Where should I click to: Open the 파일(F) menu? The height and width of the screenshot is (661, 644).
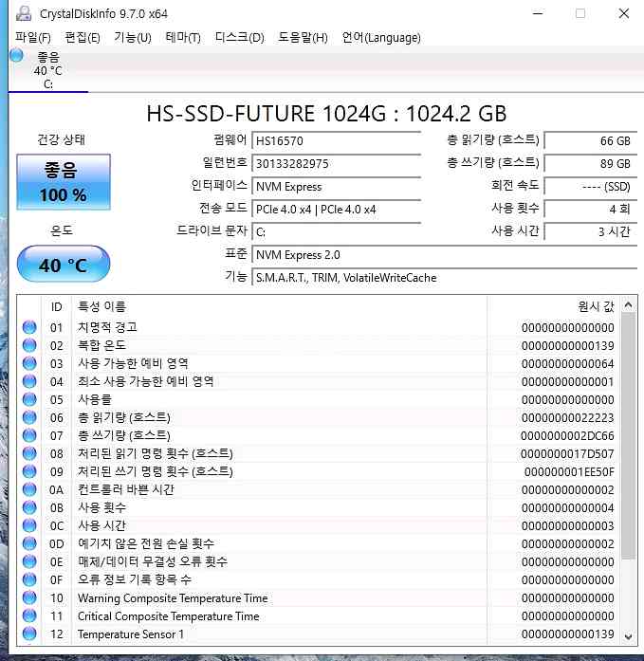(33, 38)
